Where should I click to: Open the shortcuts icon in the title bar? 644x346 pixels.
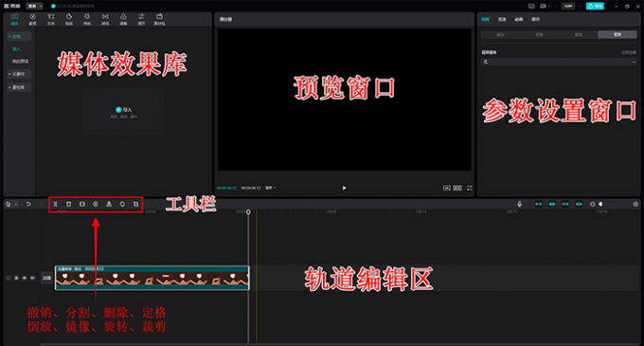coord(531,7)
